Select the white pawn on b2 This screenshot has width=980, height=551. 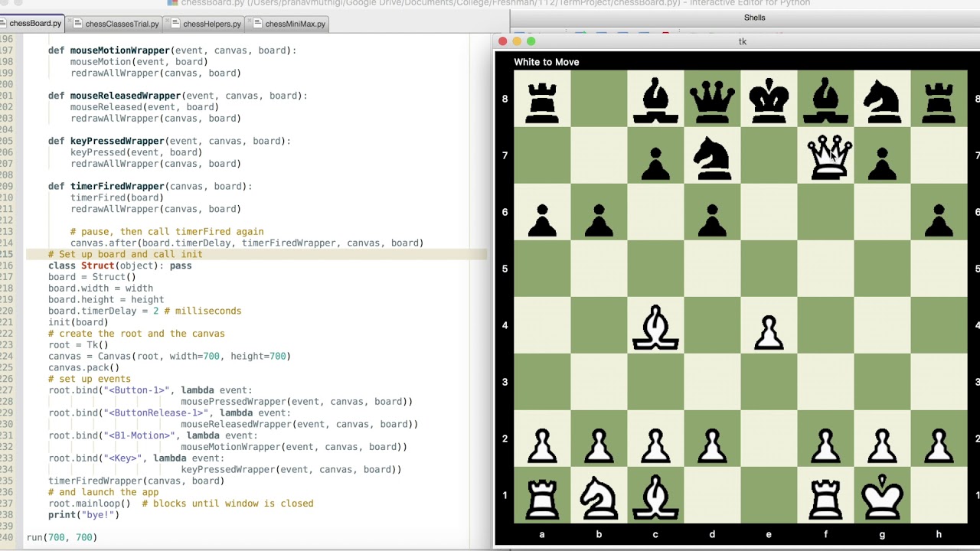[x=599, y=446]
